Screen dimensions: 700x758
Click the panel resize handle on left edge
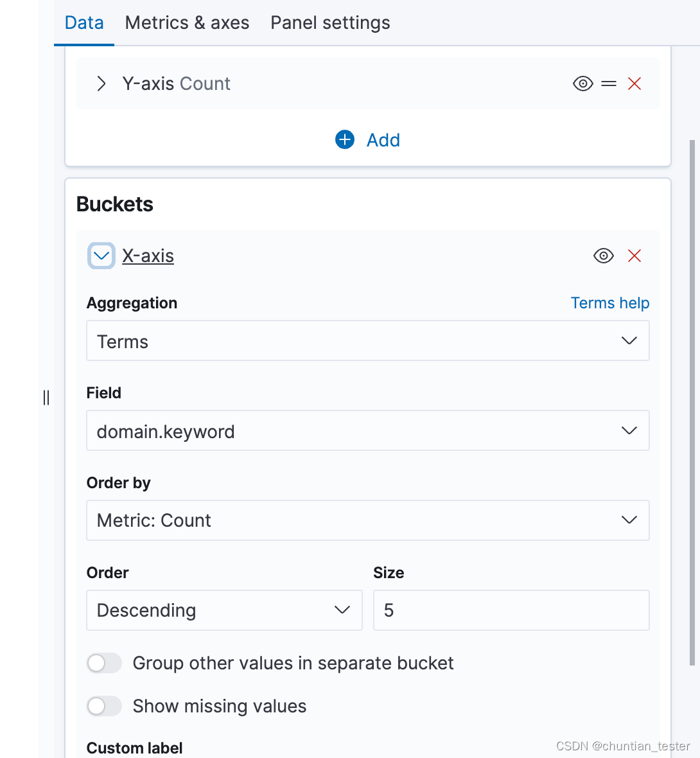[x=46, y=398]
